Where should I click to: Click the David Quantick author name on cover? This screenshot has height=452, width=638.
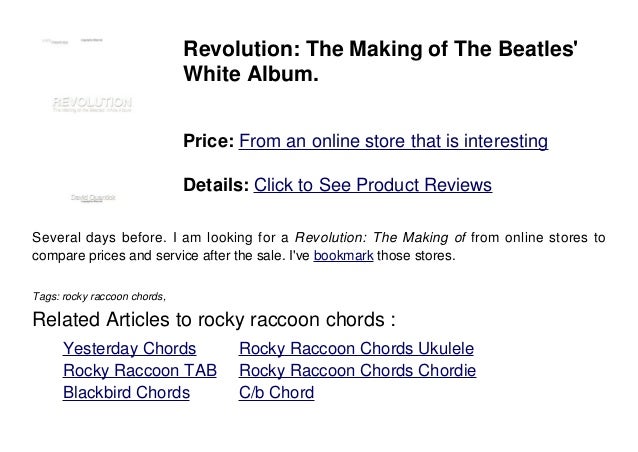(93, 197)
